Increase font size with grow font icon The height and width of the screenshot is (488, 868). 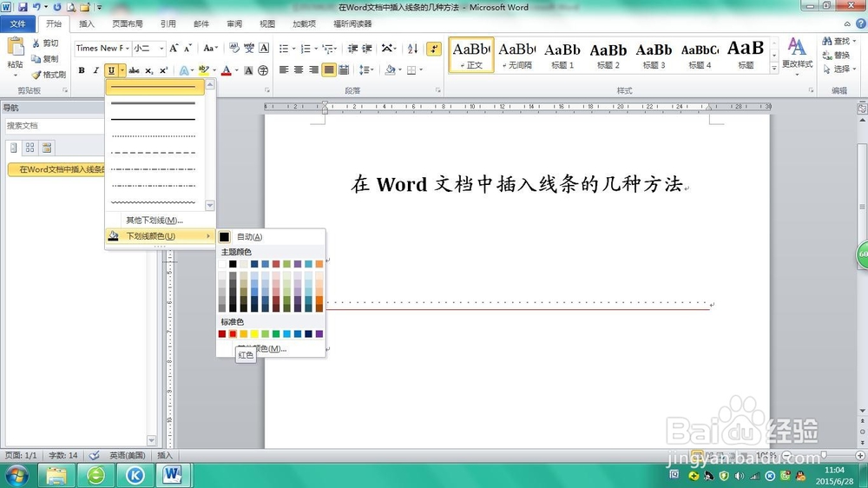[174, 48]
